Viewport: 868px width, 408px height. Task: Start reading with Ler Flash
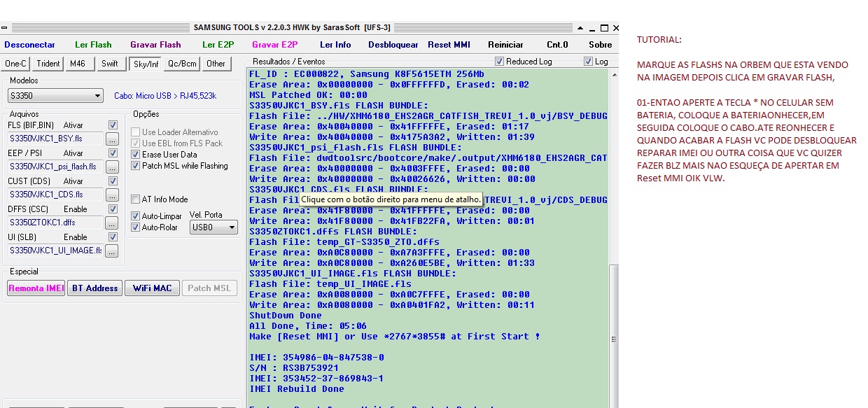[x=93, y=45]
